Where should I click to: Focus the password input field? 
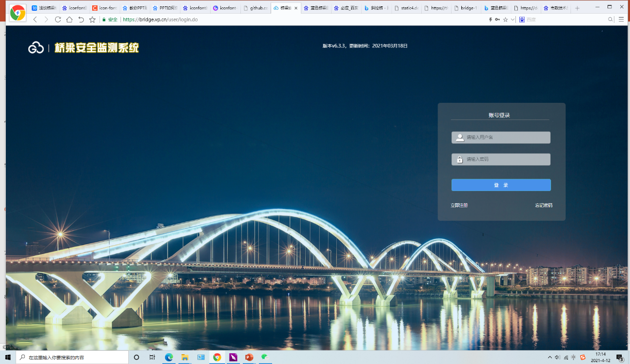coord(506,159)
